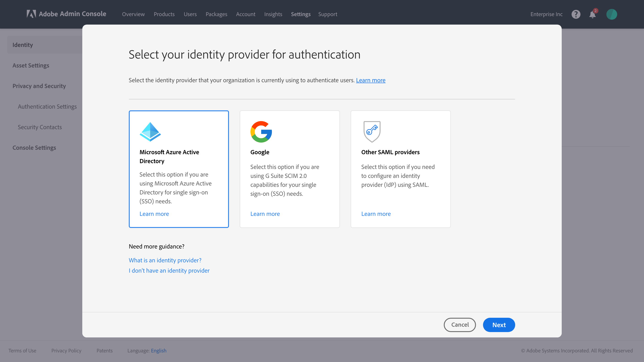The width and height of the screenshot is (644, 362).
Task: Click the 'Need more guidance?' text
Action: [157, 246]
